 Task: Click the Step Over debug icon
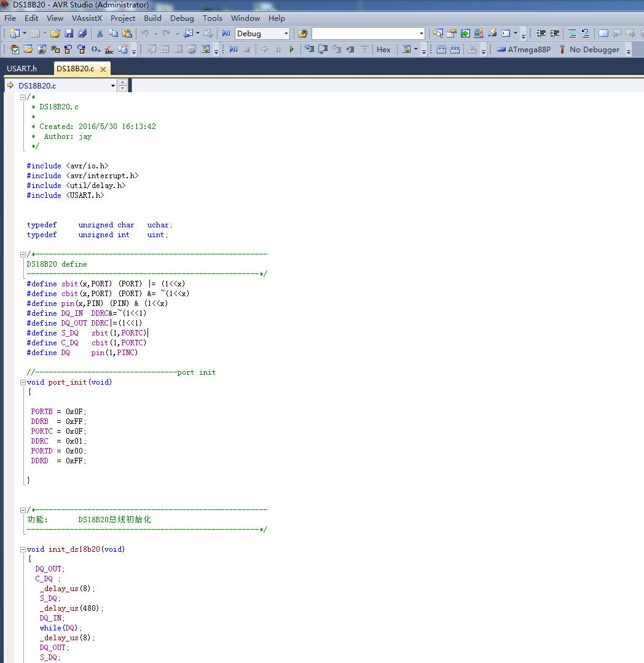click(x=323, y=50)
